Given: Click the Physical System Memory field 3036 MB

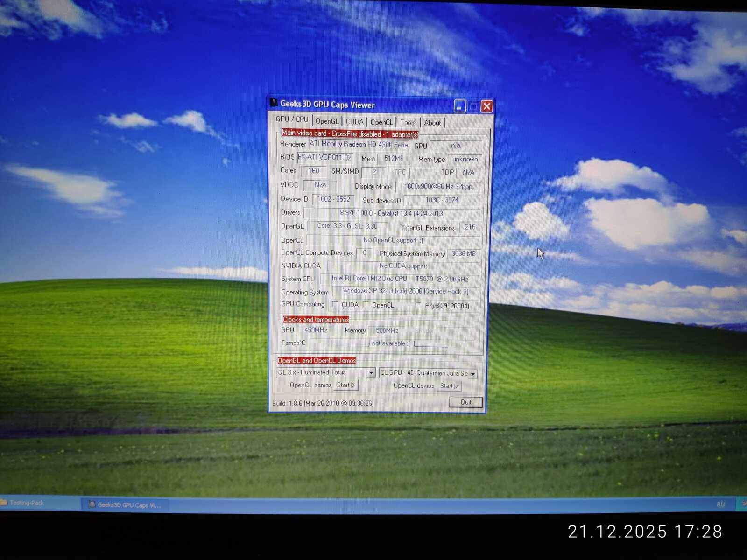Looking at the screenshot, I should pos(463,254).
